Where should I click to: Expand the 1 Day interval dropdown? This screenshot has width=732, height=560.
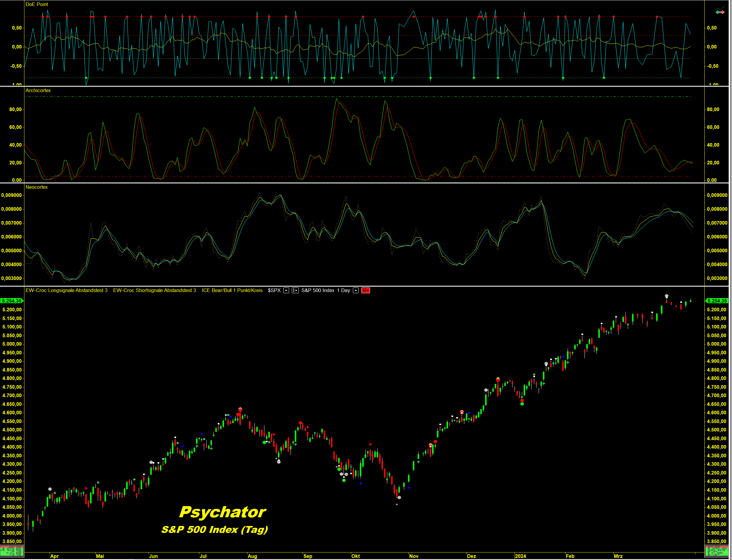[x=356, y=290]
